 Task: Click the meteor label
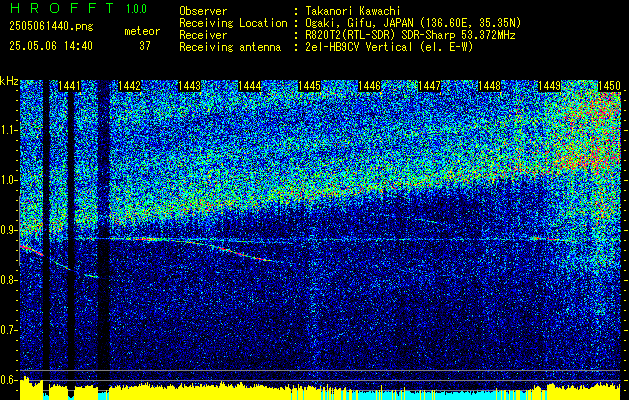142,31
